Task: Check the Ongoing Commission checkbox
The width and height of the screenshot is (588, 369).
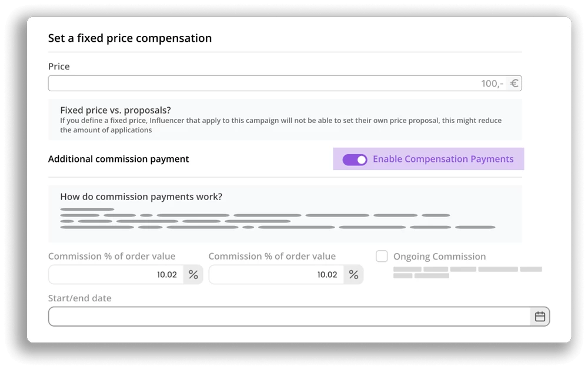Action: click(x=382, y=256)
